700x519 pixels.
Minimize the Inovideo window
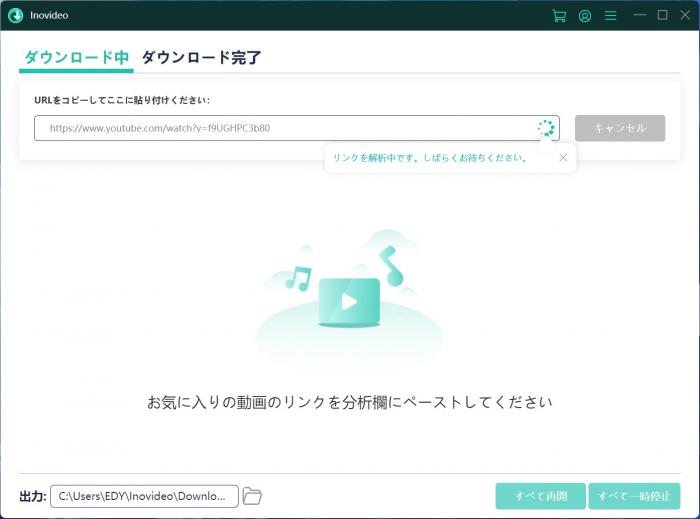[x=640, y=15]
